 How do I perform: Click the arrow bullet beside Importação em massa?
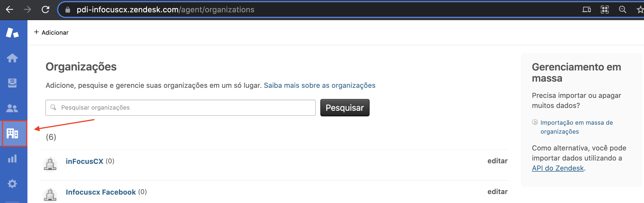pyautogui.click(x=535, y=122)
